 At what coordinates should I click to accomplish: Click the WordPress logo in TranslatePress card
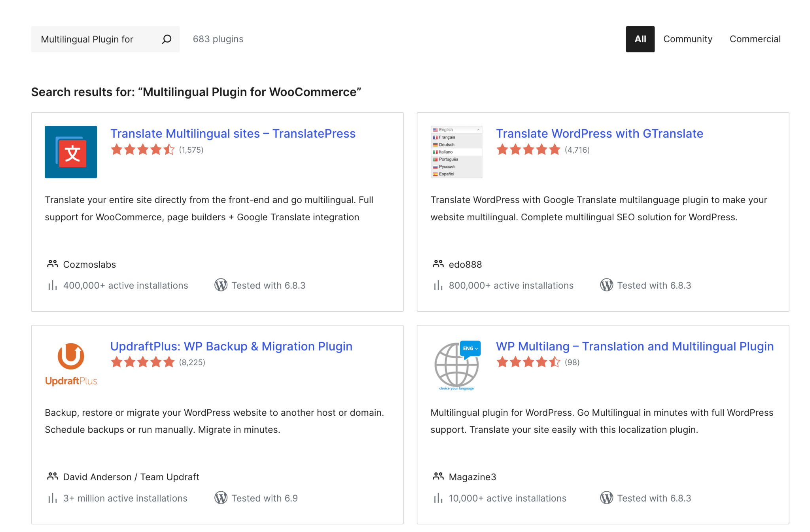[221, 285]
